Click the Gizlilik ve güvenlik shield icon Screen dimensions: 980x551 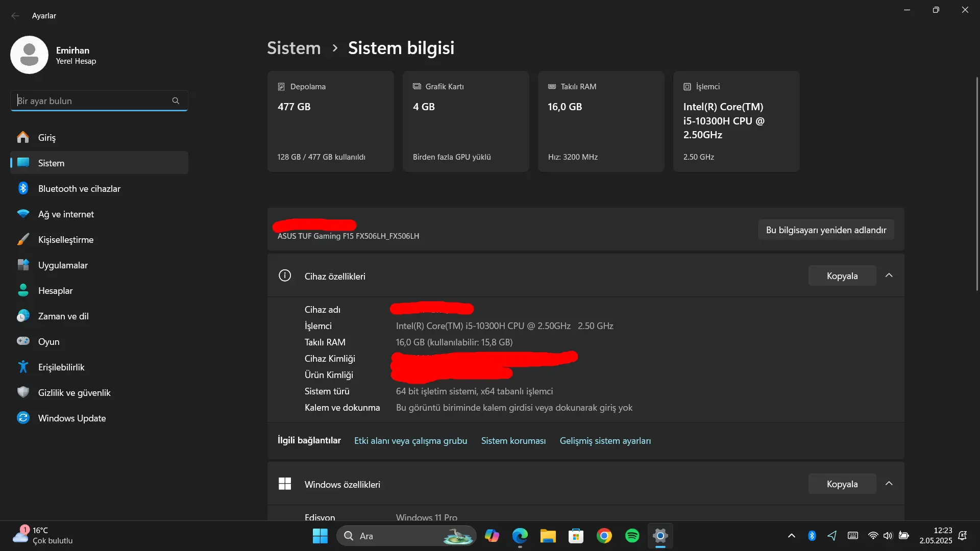pyautogui.click(x=23, y=392)
